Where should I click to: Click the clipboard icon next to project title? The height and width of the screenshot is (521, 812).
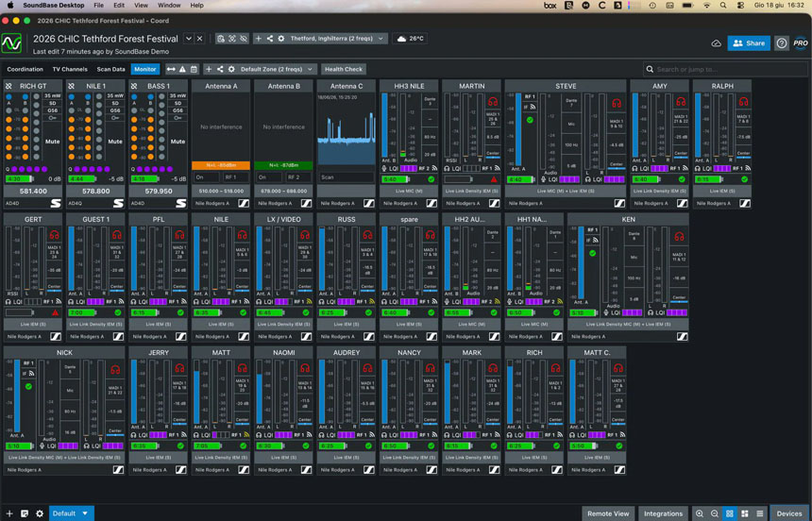tap(221, 39)
